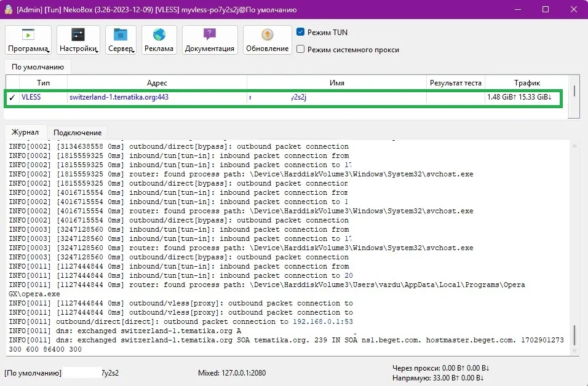The height and width of the screenshot is (386, 588).
Task: Disable the Режим TUN checkbox
Action: pos(301,32)
